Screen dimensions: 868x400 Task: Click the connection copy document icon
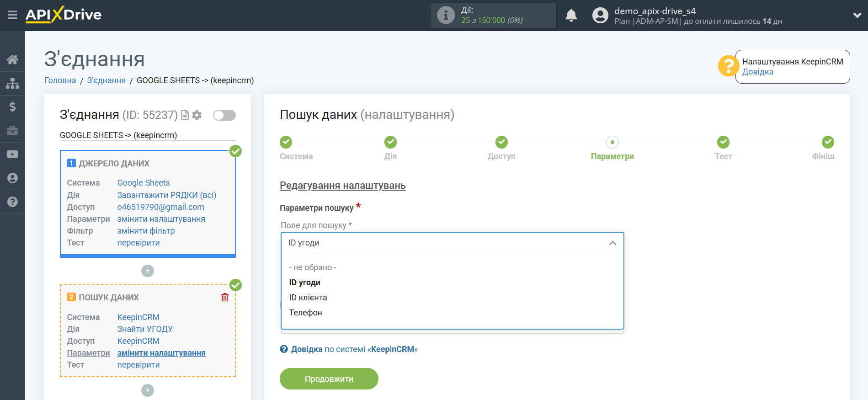click(x=185, y=115)
